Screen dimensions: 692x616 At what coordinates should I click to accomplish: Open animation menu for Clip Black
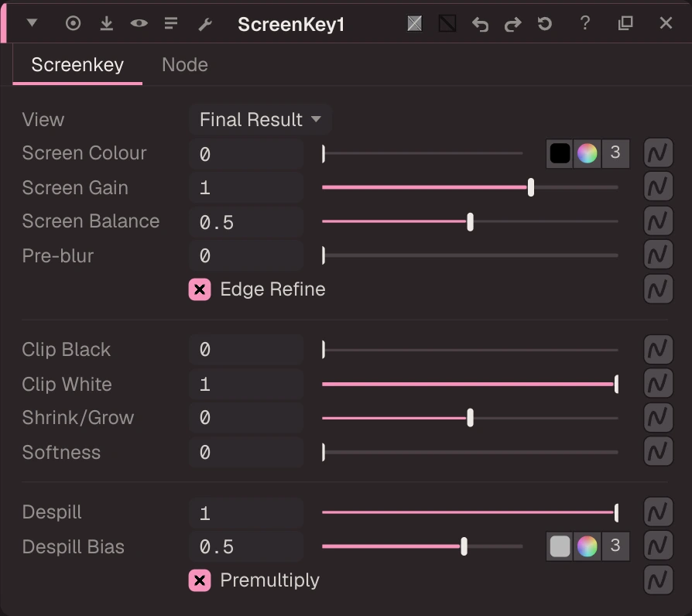pyautogui.click(x=658, y=350)
